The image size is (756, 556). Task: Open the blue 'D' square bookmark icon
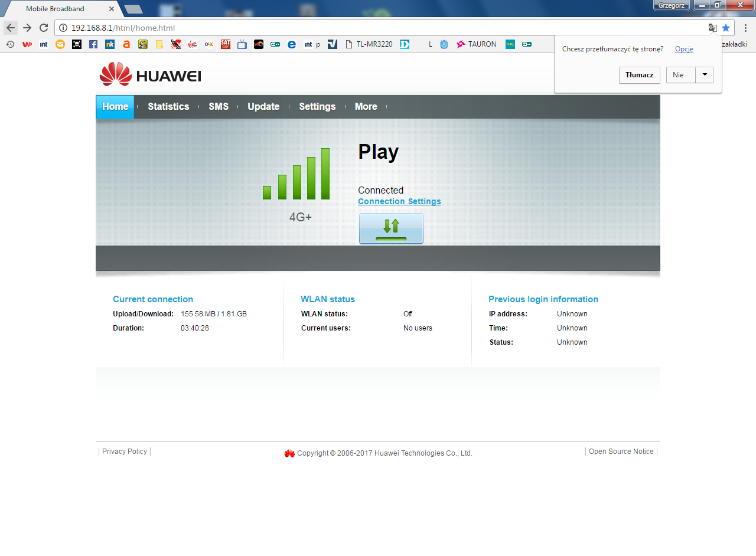pos(405,44)
